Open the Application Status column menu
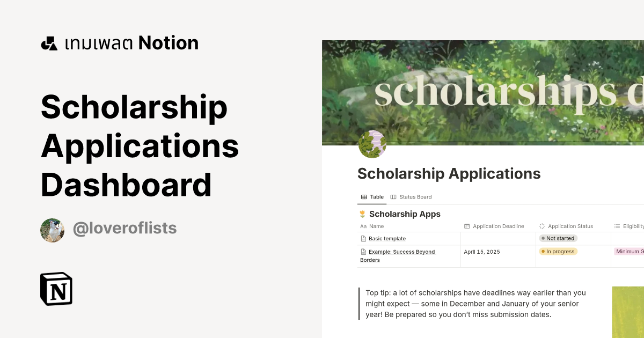Viewport: 644px width, 338px height. coord(571,226)
